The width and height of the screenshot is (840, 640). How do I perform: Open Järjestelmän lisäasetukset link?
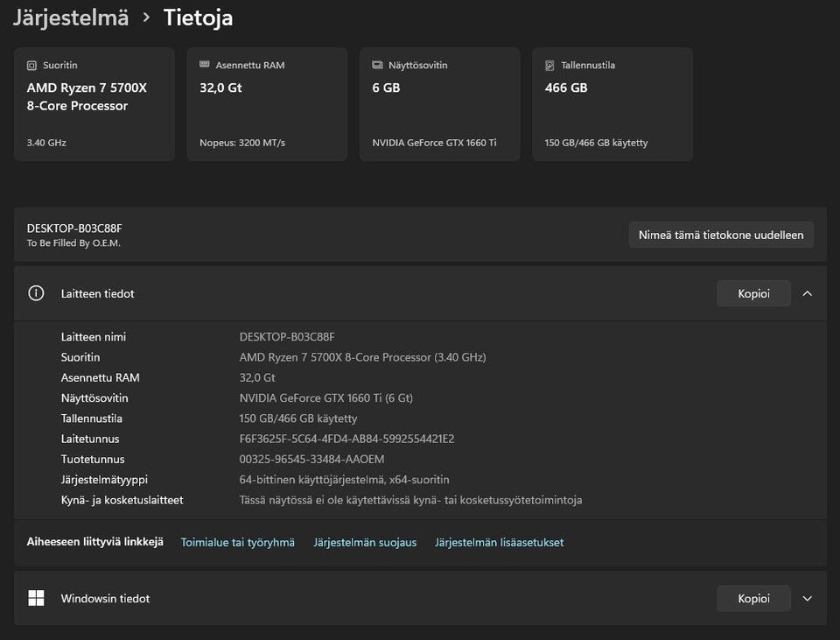500,543
